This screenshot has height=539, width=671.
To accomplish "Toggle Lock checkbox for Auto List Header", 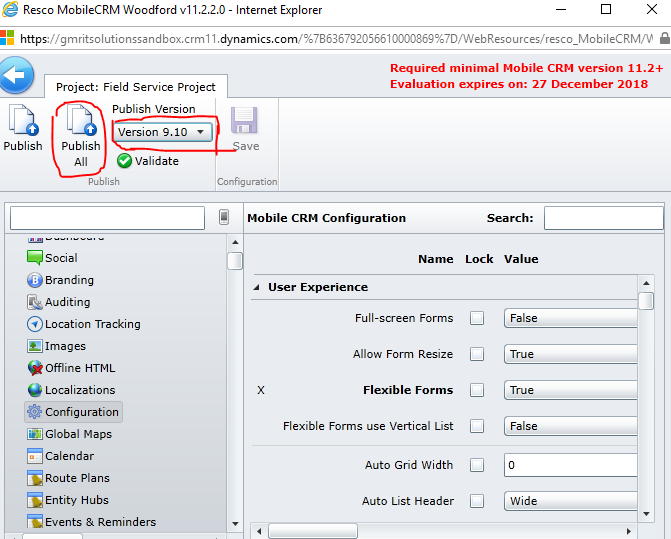I will click(477, 501).
